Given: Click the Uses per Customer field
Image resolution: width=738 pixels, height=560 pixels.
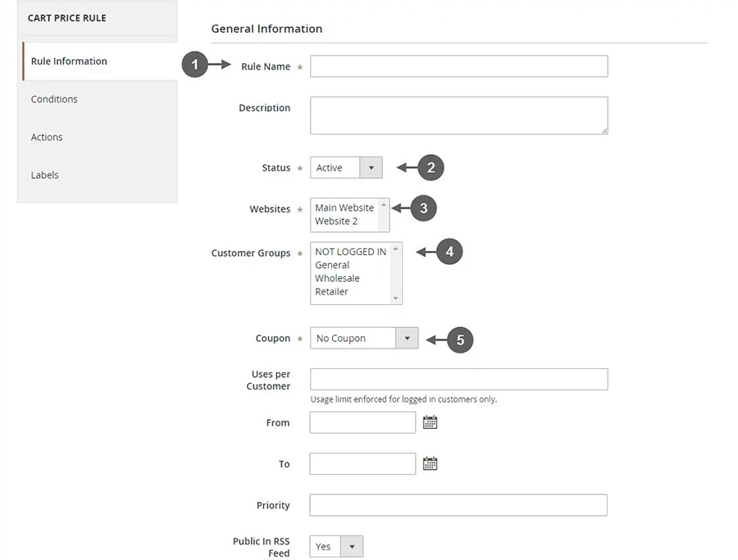Looking at the screenshot, I should (458, 379).
